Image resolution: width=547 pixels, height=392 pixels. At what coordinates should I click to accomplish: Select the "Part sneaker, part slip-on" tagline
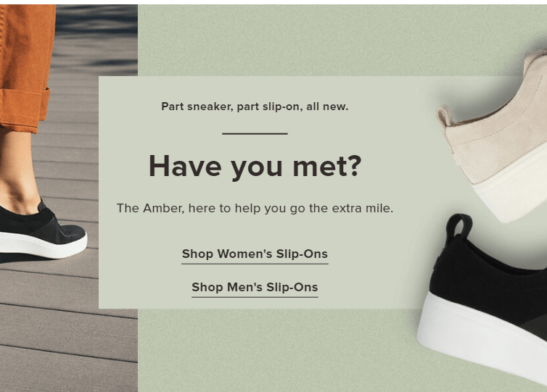(x=255, y=107)
